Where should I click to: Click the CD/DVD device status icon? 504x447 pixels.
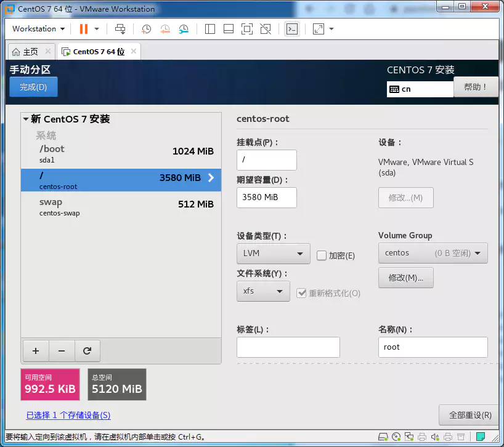pos(397,437)
